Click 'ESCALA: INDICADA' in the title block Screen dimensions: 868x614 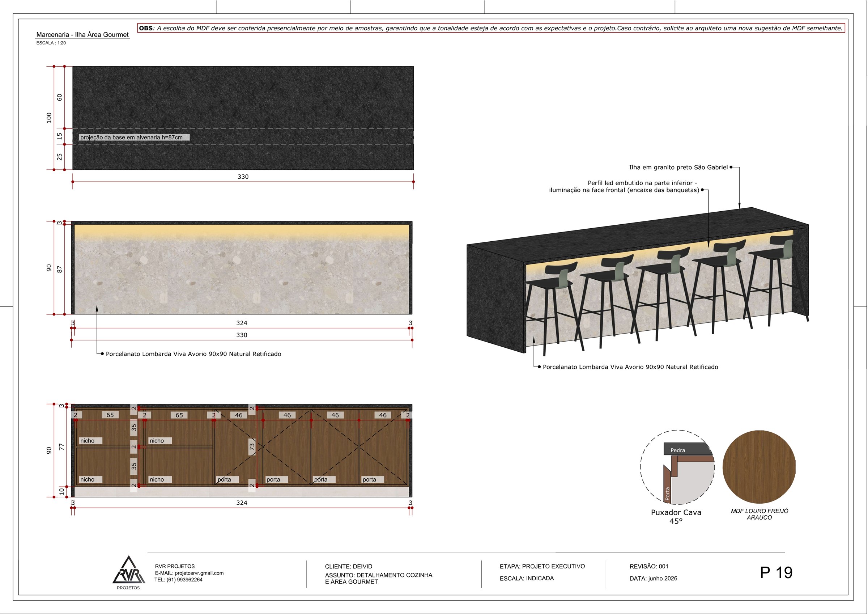527,578
